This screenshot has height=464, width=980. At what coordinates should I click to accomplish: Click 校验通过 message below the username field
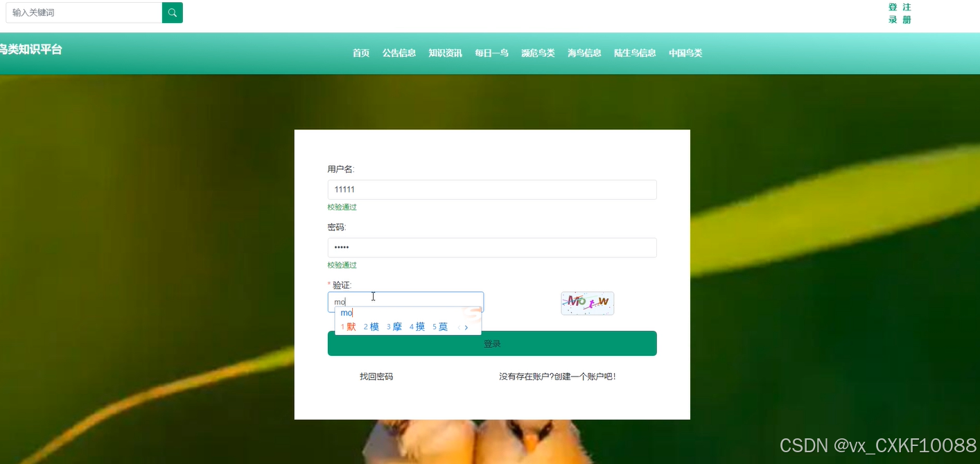[342, 207]
